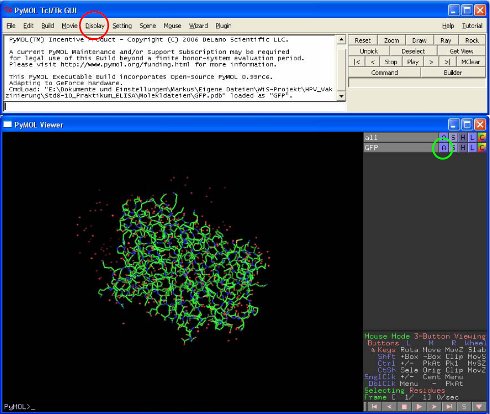Step forward one frame in viewer controls

[x=434, y=407]
